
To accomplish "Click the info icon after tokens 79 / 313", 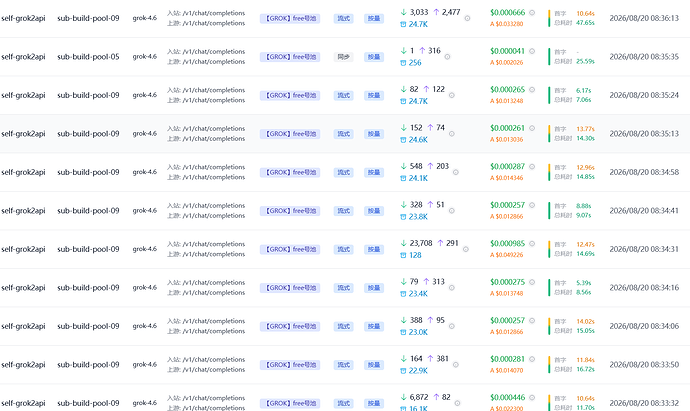I will click(451, 288).
